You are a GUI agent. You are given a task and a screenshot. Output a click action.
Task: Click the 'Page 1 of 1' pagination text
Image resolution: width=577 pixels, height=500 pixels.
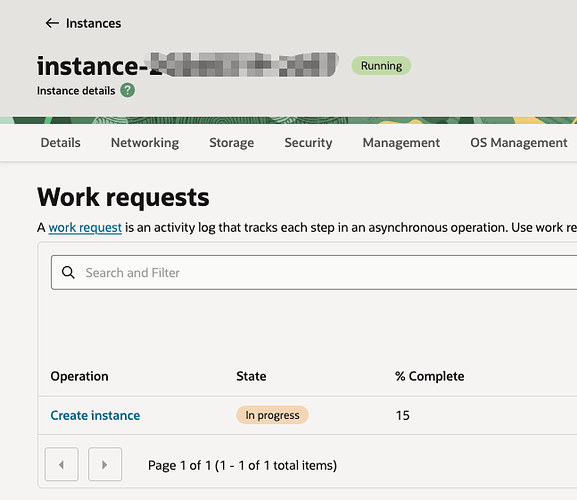click(x=242, y=465)
